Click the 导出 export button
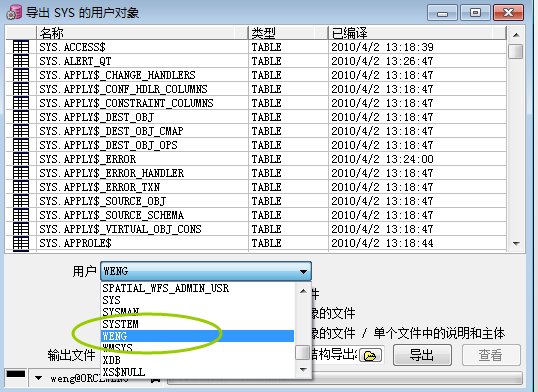Viewport: 538px width, 392px height. tap(422, 355)
